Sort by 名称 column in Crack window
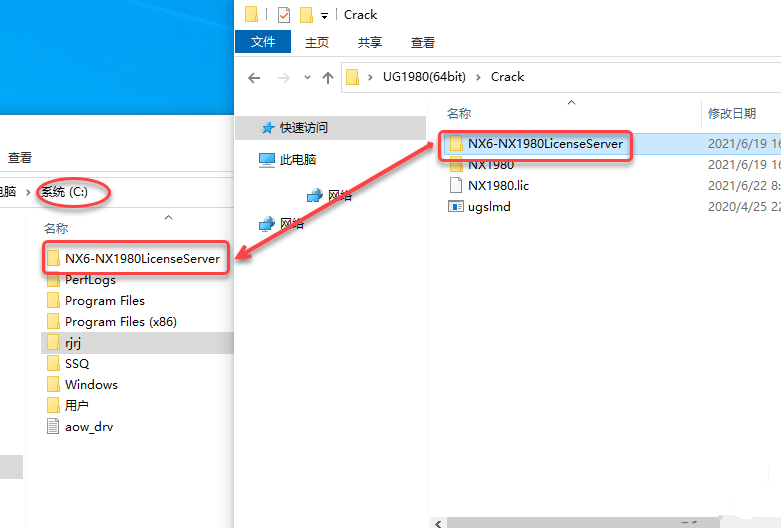 point(459,114)
